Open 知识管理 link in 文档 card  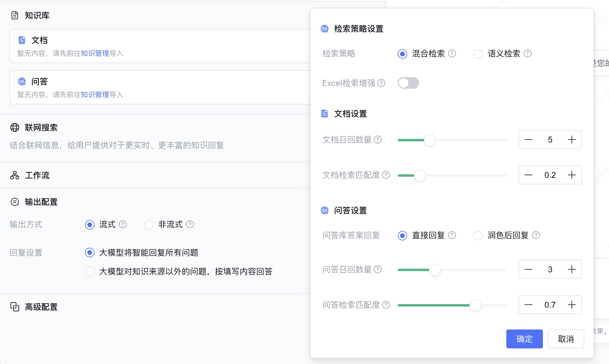[x=95, y=53]
